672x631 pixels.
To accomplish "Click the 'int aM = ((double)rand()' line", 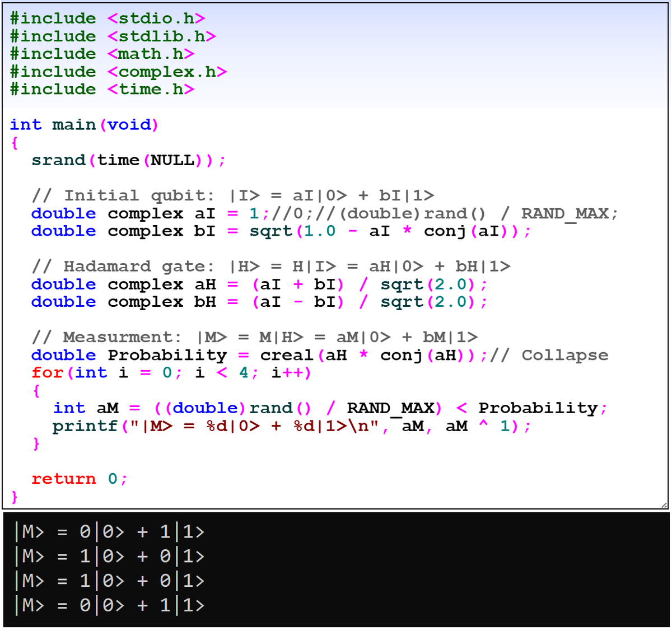I will (x=330, y=408).
